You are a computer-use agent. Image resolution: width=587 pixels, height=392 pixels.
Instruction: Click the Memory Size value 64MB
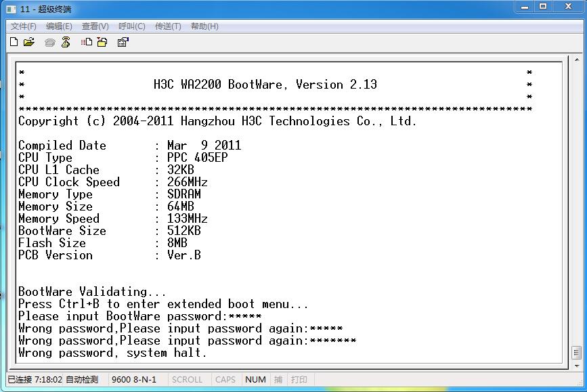181,206
